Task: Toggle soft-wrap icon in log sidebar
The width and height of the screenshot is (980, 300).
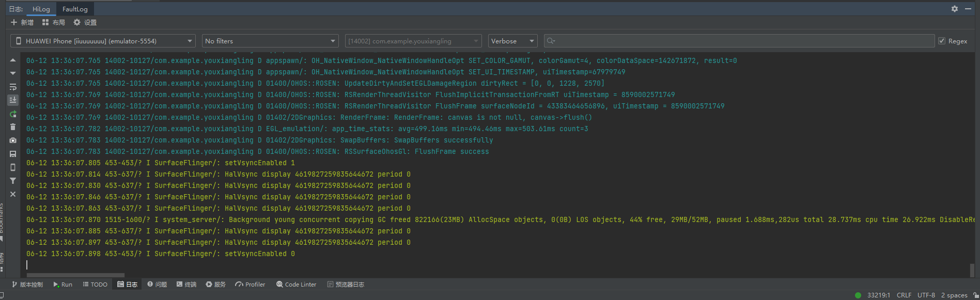Action: pyautogui.click(x=13, y=87)
